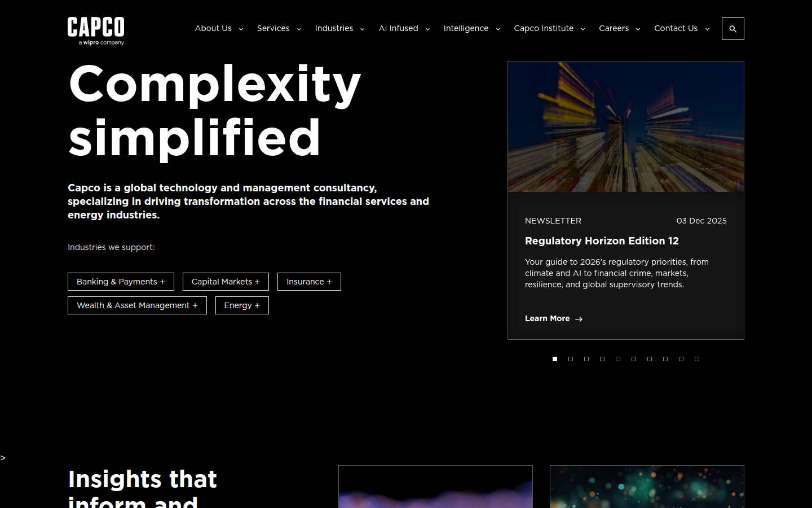Click the search magnifier icon
Viewport: 812px width, 508px height.
(732, 29)
